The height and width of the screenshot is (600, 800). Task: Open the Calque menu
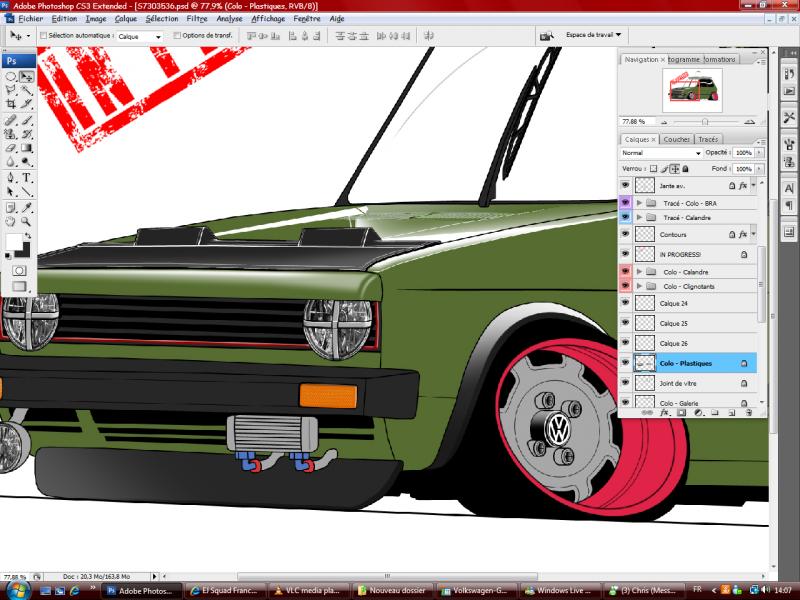pos(126,19)
